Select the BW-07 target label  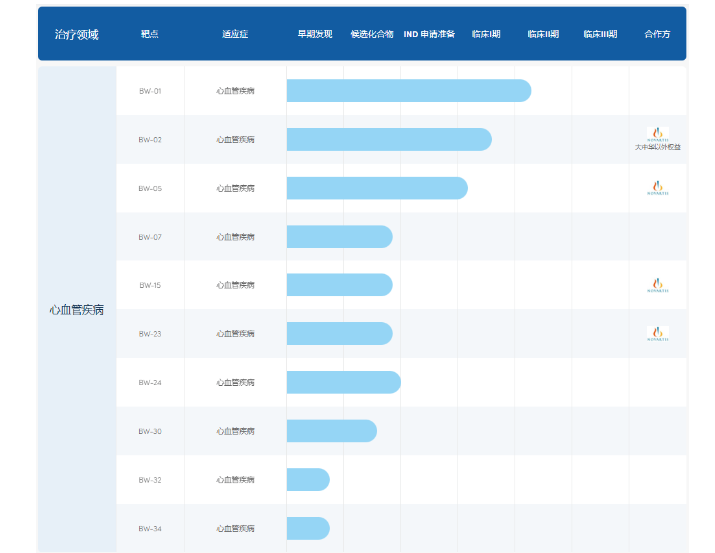(x=150, y=237)
